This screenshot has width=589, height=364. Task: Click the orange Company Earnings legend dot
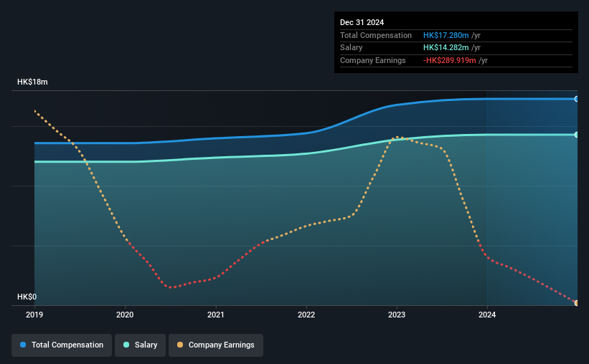[x=180, y=345]
